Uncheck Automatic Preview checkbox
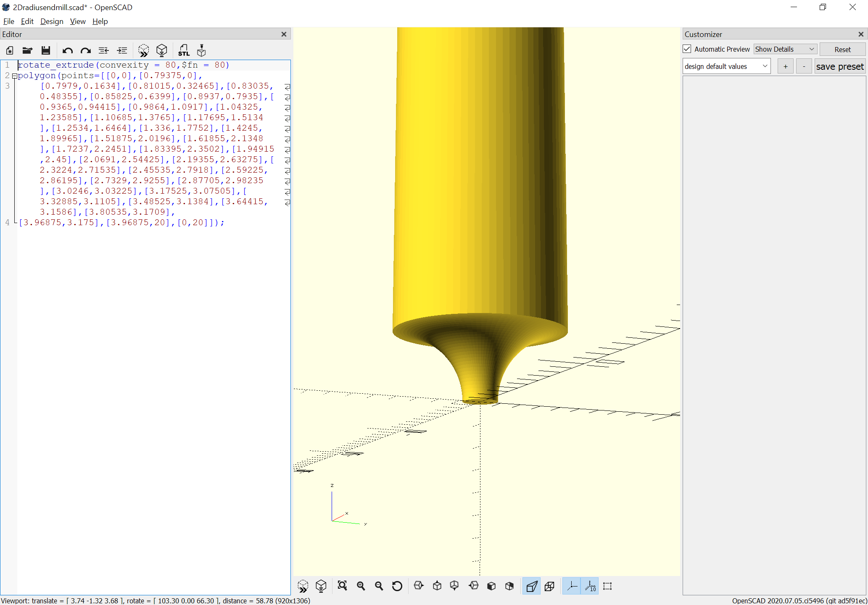The height and width of the screenshot is (605, 868). click(x=687, y=49)
